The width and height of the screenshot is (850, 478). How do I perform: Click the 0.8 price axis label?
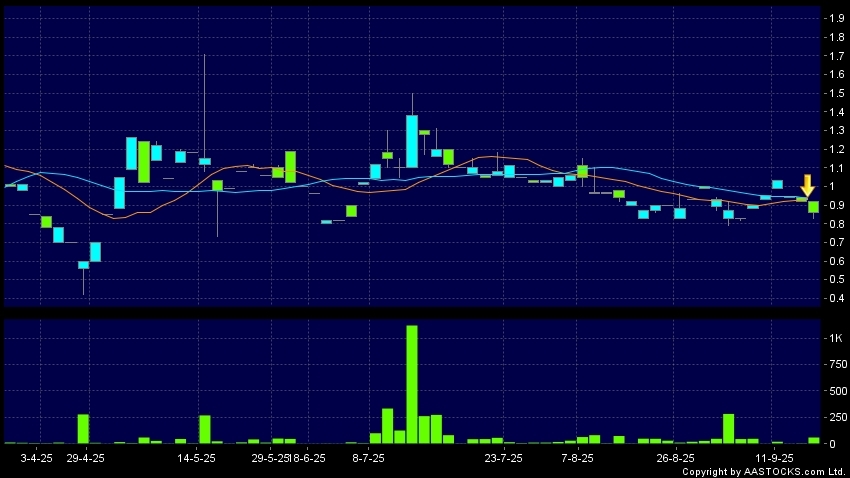click(x=837, y=224)
